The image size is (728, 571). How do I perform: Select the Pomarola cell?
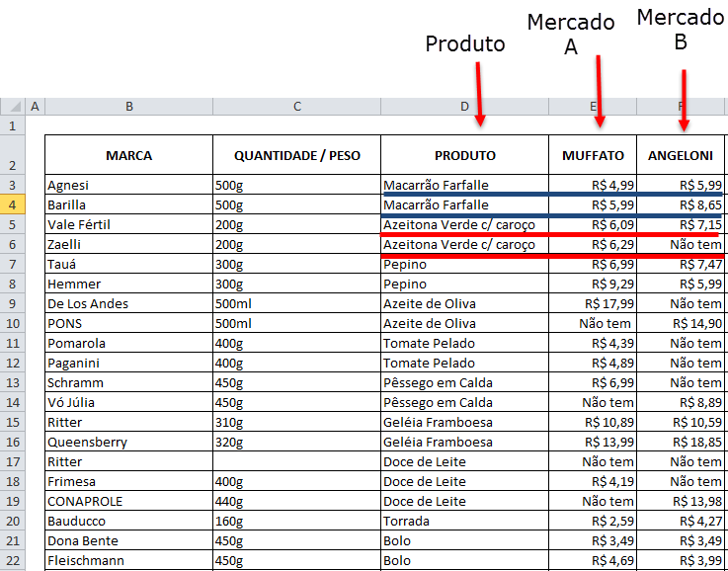click(128, 343)
